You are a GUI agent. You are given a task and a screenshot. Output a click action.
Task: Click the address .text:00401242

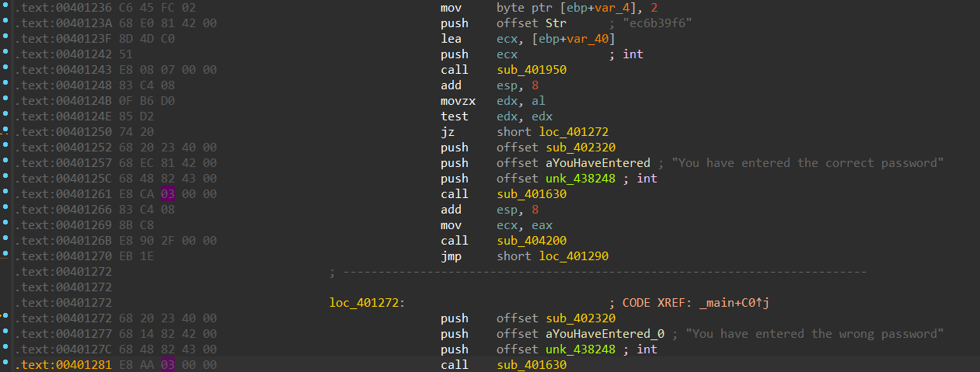pos(65,54)
